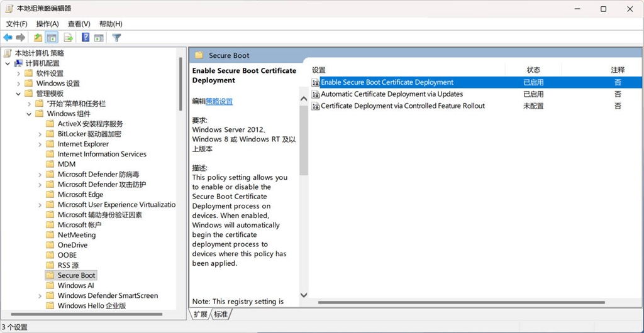Click the Forward arrow toolbar icon
Screen dimensions: 644x333
(x=21, y=38)
